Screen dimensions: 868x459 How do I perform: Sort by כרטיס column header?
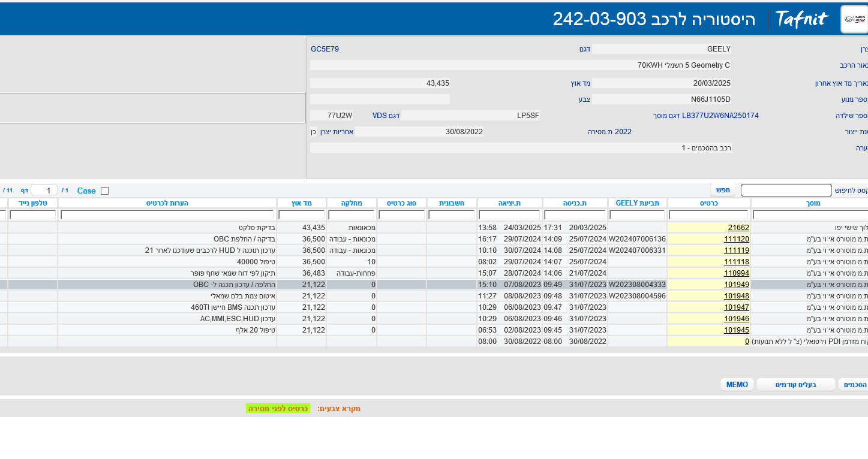(x=708, y=203)
